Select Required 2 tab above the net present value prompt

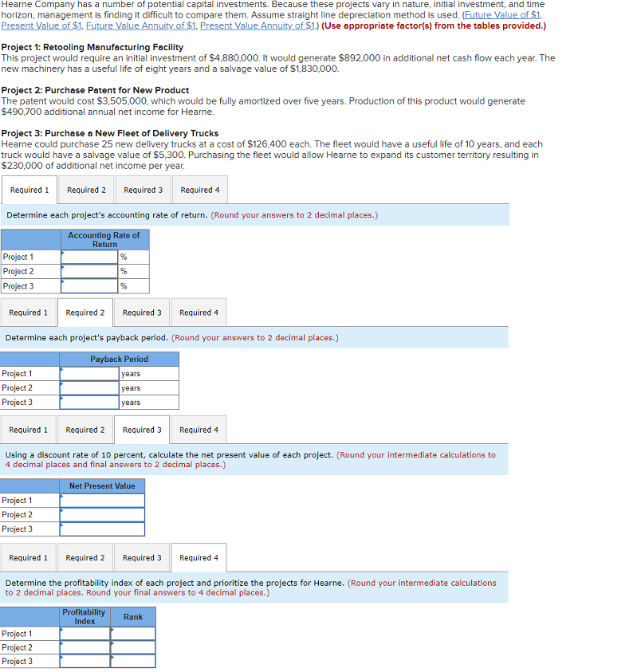85,430
